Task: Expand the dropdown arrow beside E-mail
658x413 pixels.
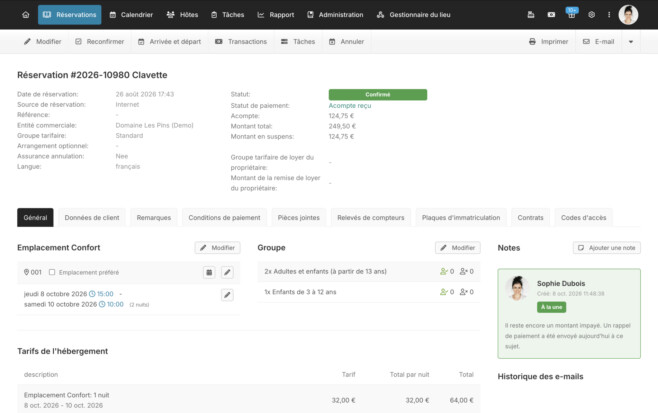Action: (x=631, y=42)
